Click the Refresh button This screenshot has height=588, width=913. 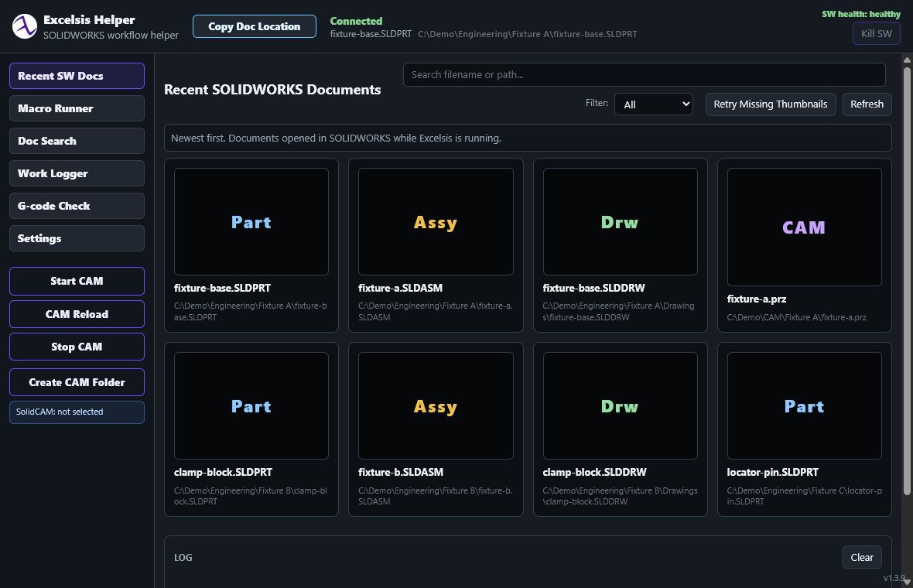pyautogui.click(x=867, y=104)
